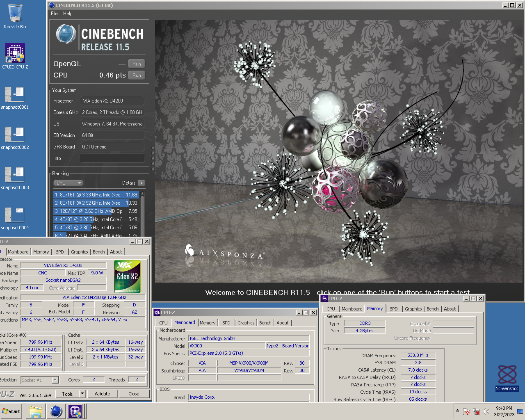
Task: Select the snaphsot0001 desktop file icon
Action: click(x=15, y=98)
